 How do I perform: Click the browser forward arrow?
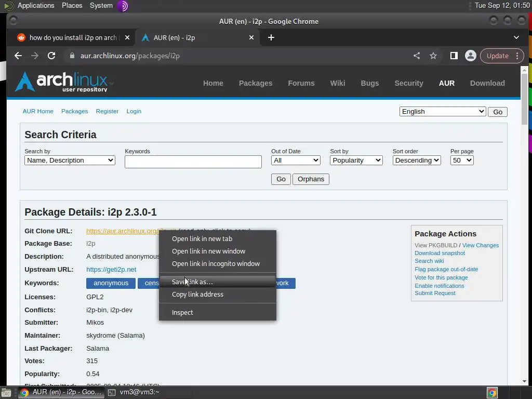coord(35,56)
